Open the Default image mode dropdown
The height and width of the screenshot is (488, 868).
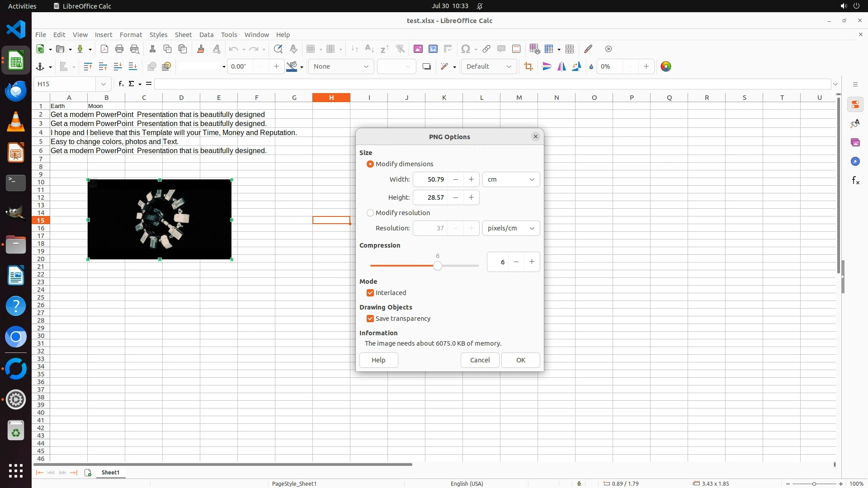[x=489, y=66]
